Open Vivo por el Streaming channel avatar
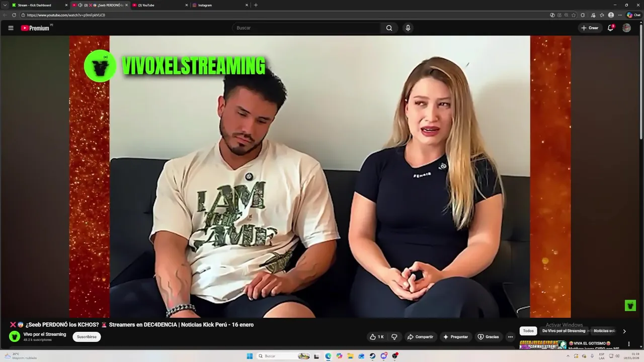 point(15,336)
